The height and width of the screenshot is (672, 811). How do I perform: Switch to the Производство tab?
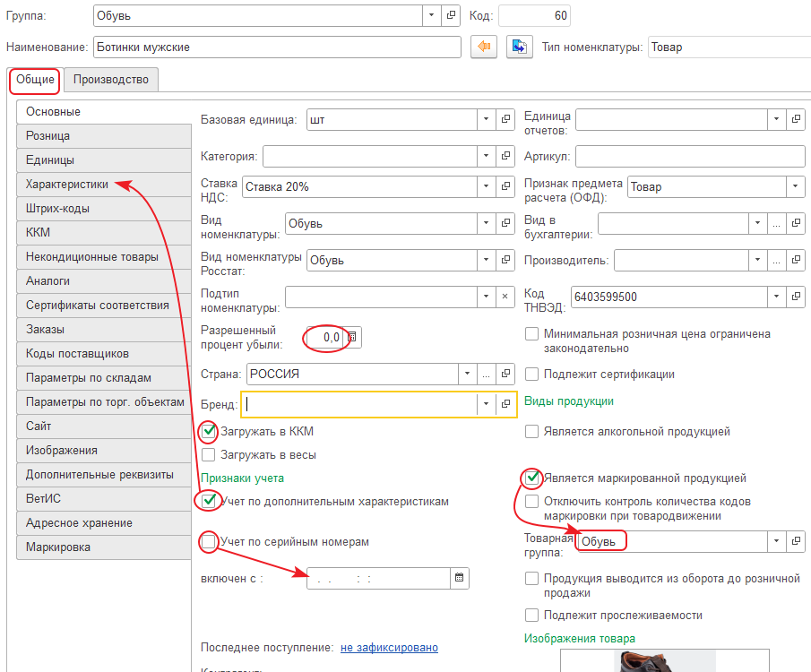coord(111,80)
